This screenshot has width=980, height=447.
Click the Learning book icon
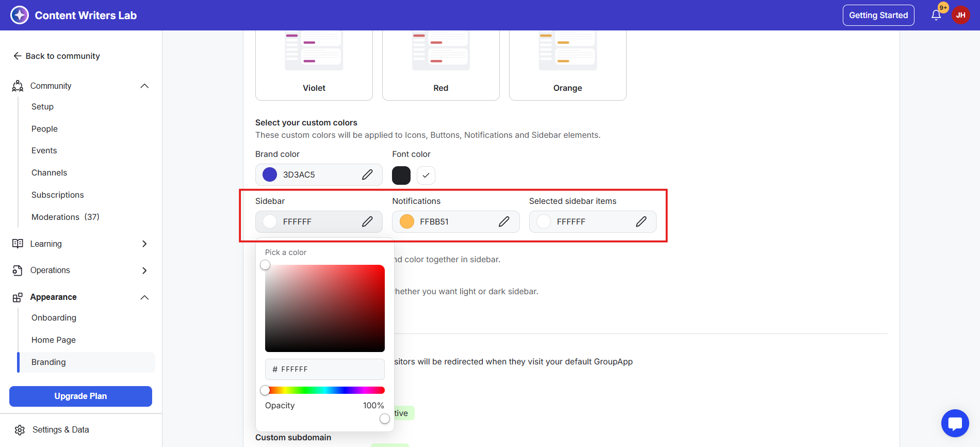point(18,244)
